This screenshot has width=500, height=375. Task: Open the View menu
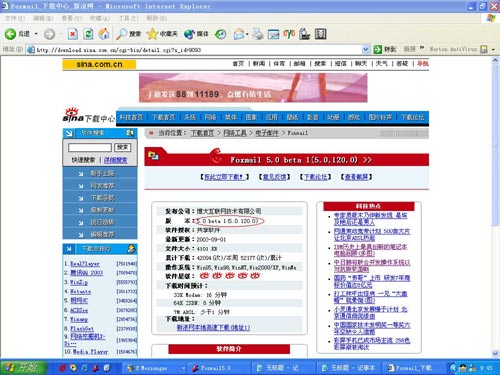click(72, 18)
